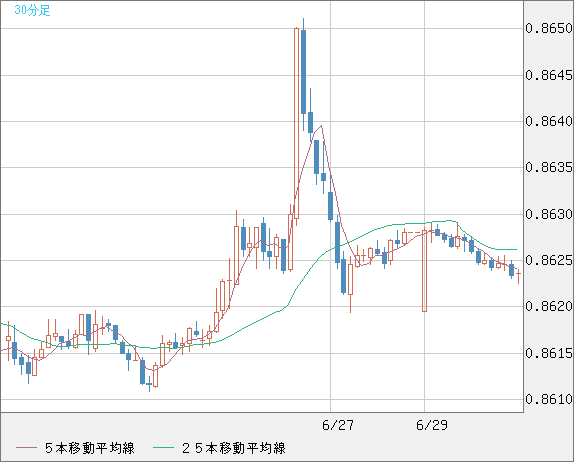Click the 0.8635 price axis label
Screen dimensions: 574x462
(x=549, y=167)
